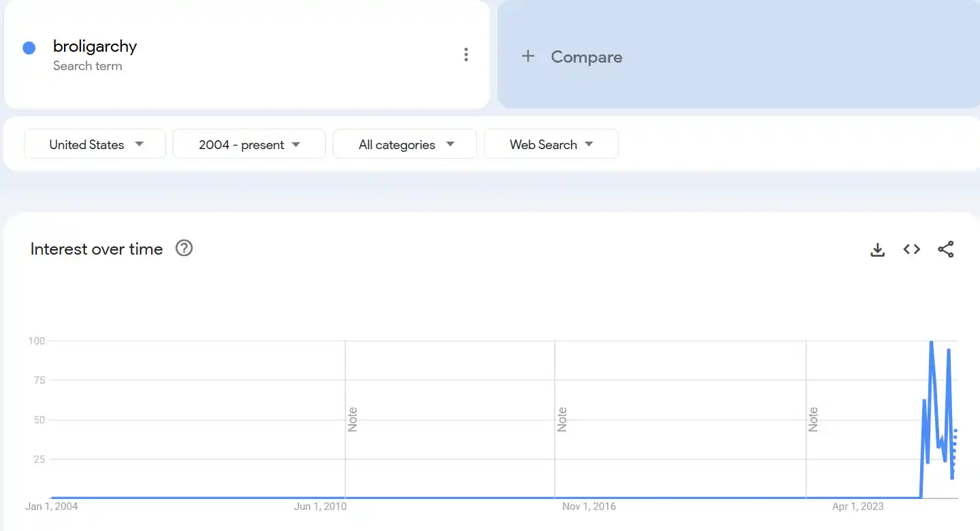Open the Note marker before Apr 1, 2023
980x531 pixels.
[x=813, y=419]
